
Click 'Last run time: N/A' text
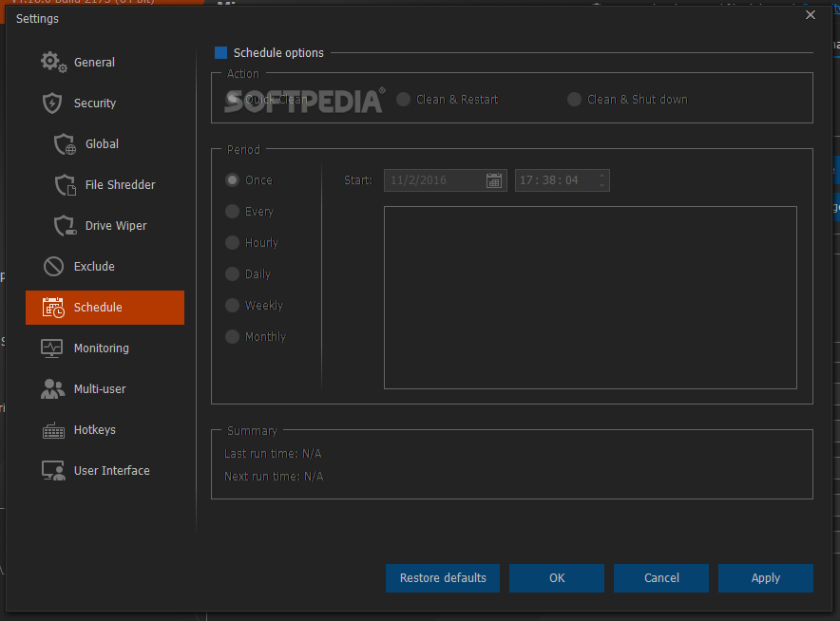click(273, 454)
